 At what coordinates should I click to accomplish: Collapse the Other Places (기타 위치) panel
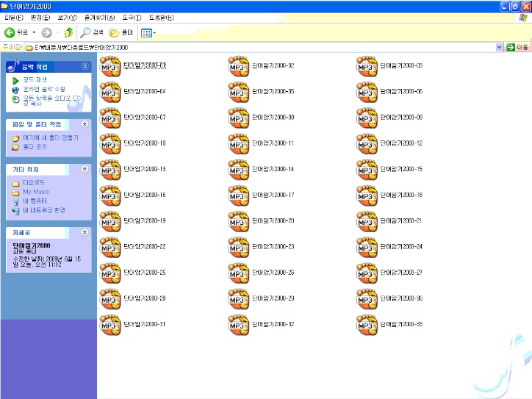[x=85, y=169]
